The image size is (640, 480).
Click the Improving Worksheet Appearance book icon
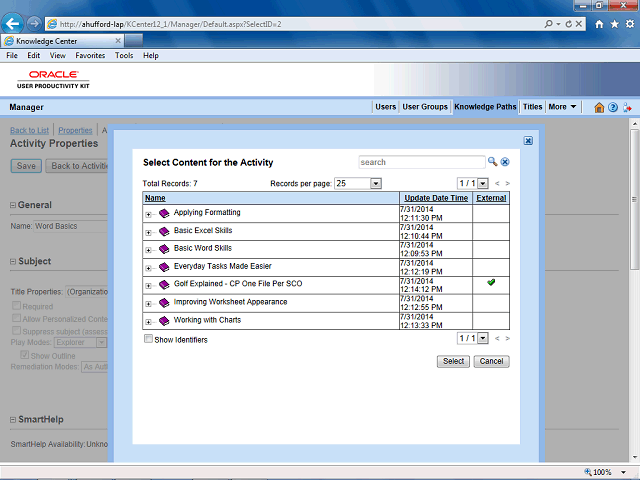[x=164, y=303]
